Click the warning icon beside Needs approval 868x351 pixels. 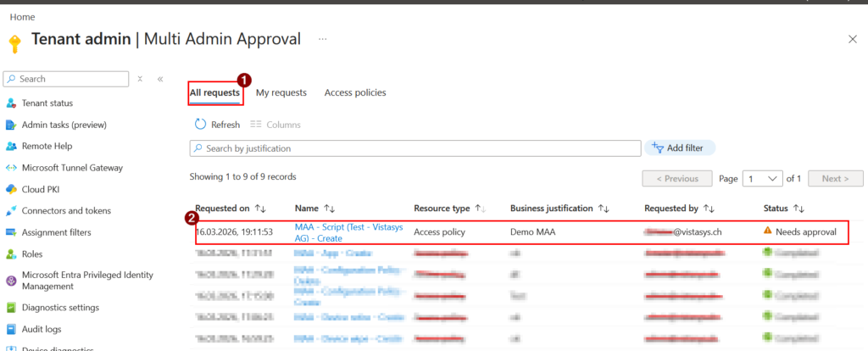click(x=767, y=231)
